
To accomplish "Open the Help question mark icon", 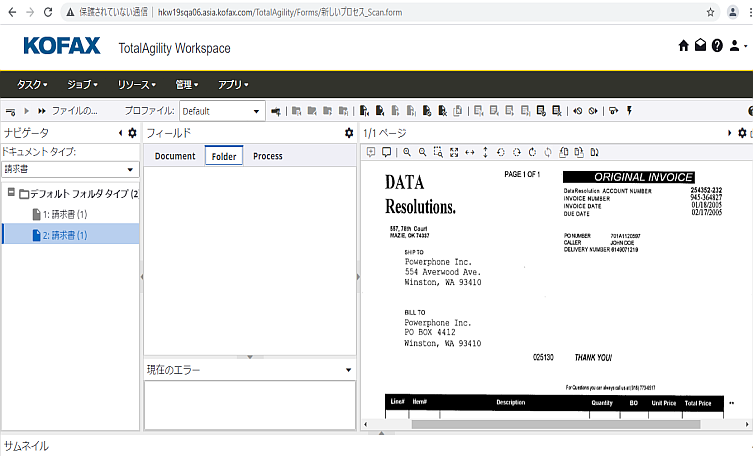I will [x=717, y=46].
